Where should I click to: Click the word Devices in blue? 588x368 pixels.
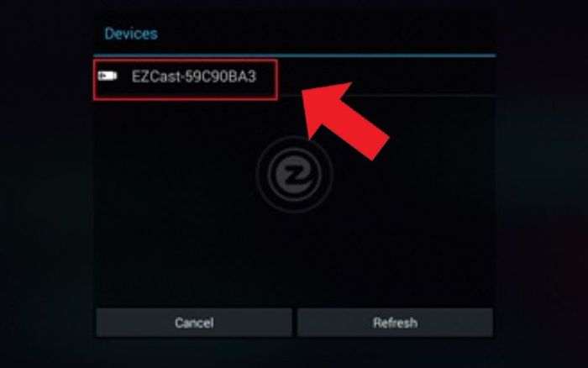pyautogui.click(x=131, y=34)
